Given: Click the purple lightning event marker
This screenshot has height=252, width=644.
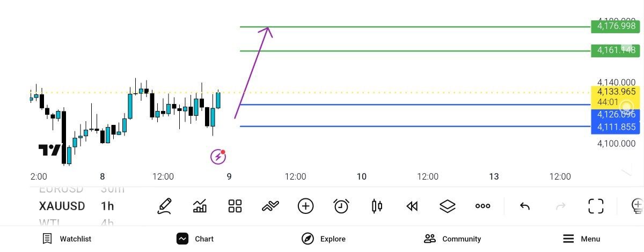Looking at the screenshot, I should [x=218, y=157].
